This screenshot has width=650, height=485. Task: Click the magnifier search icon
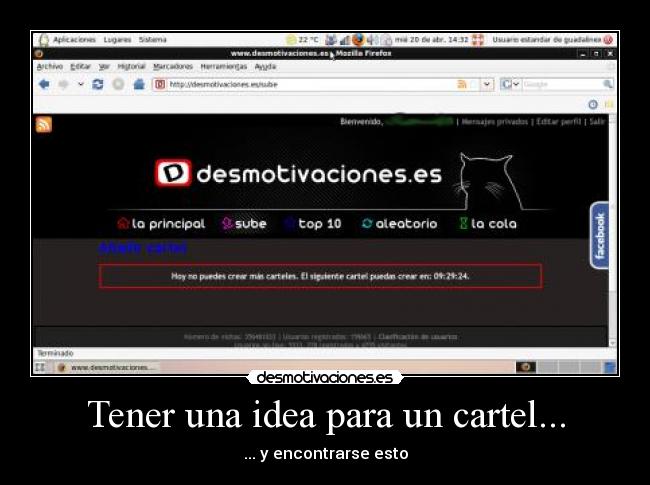click(608, 84)
